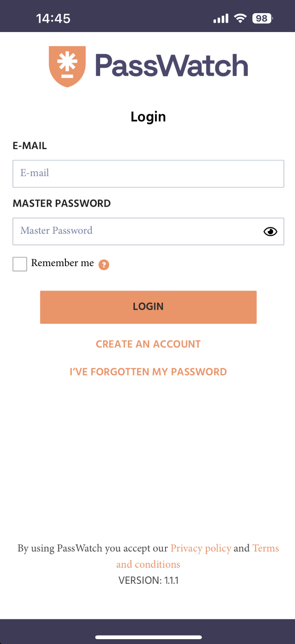Screen dimensions: 295x644
Task: Open CREATE AN ACCOUNT link
Action: [148, 344]
